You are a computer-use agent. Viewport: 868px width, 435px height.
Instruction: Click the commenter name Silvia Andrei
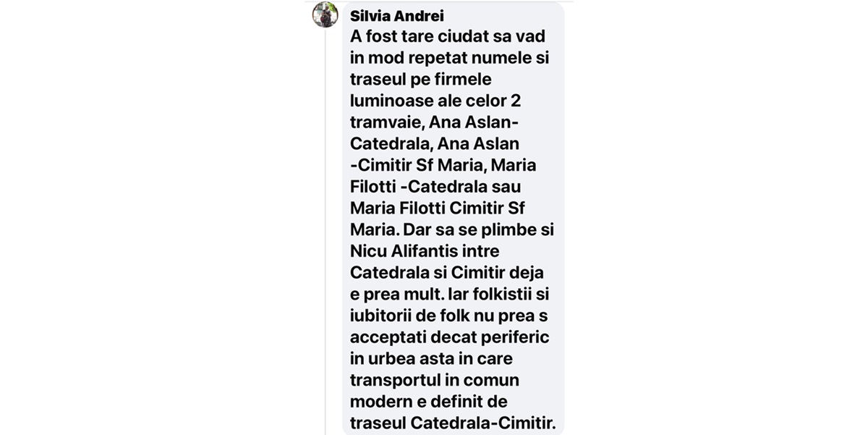pyautogui.click(x=396, y=16)
